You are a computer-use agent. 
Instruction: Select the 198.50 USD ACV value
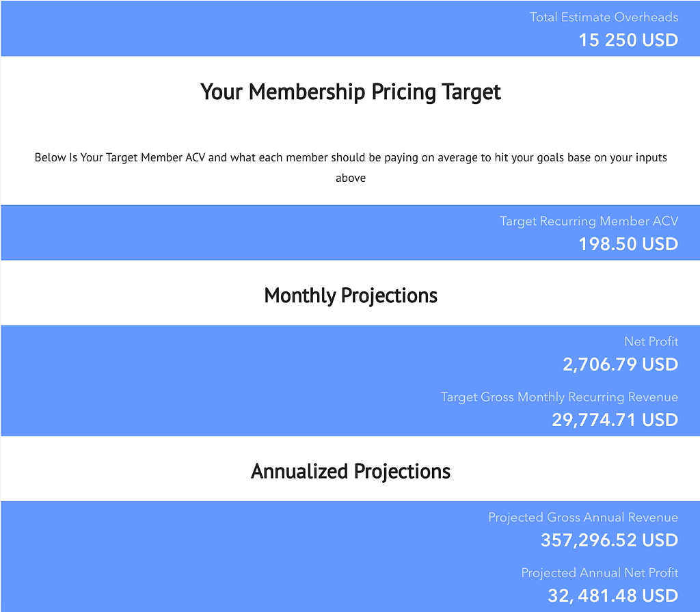tap(628, 244)
